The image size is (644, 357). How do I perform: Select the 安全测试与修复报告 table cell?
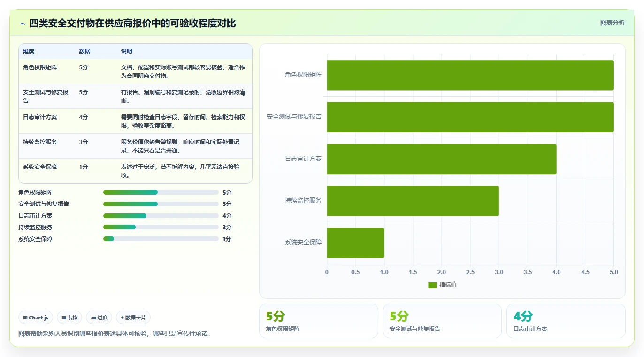(46, 96)
